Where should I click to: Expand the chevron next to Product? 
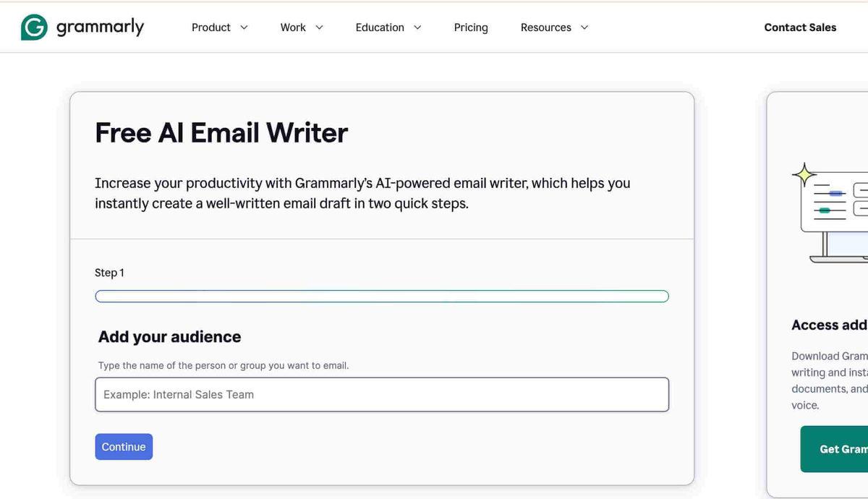pos(244,27)
